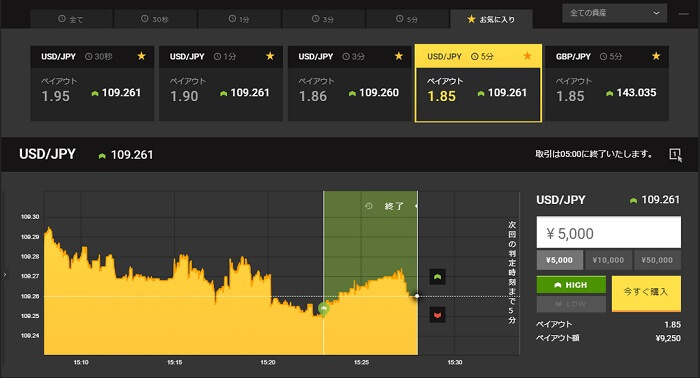Select the GBP/JPY 5分 asset card

(x=607, y=83)
